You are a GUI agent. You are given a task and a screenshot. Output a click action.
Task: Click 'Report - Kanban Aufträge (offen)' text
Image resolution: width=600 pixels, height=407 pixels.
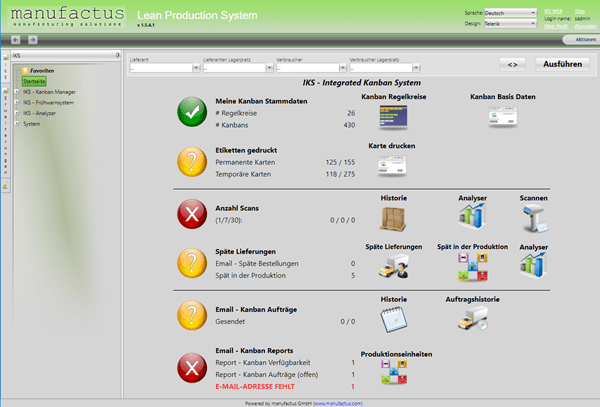point(267,374)
